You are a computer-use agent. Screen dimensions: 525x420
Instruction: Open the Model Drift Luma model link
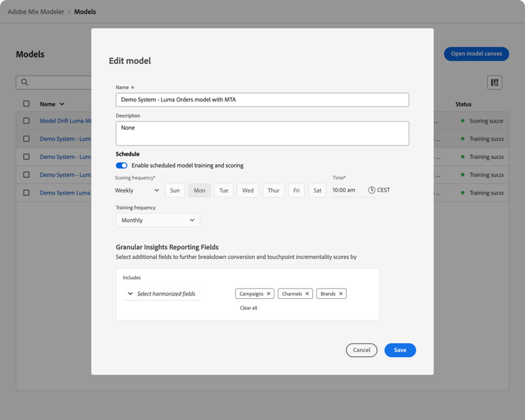point(66,121)
